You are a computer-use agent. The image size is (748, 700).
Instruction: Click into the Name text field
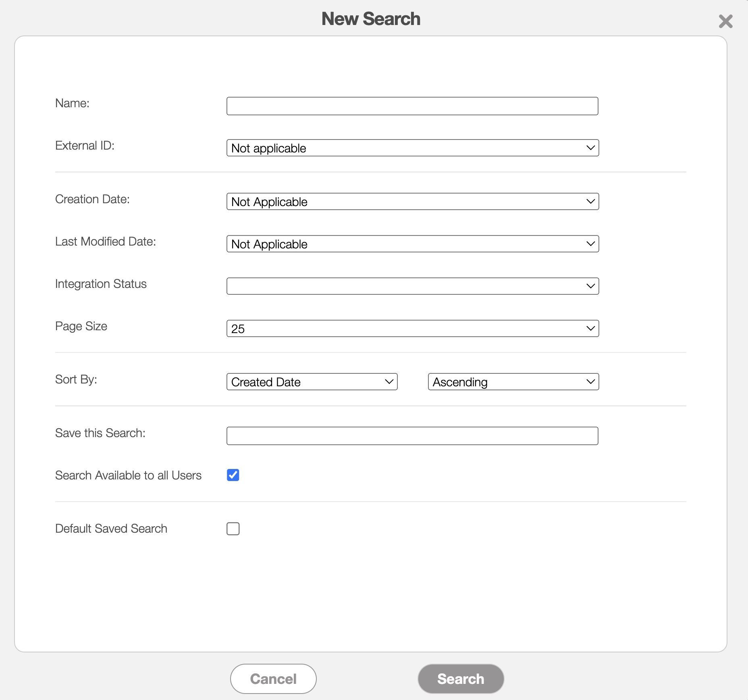coord(412,106)
